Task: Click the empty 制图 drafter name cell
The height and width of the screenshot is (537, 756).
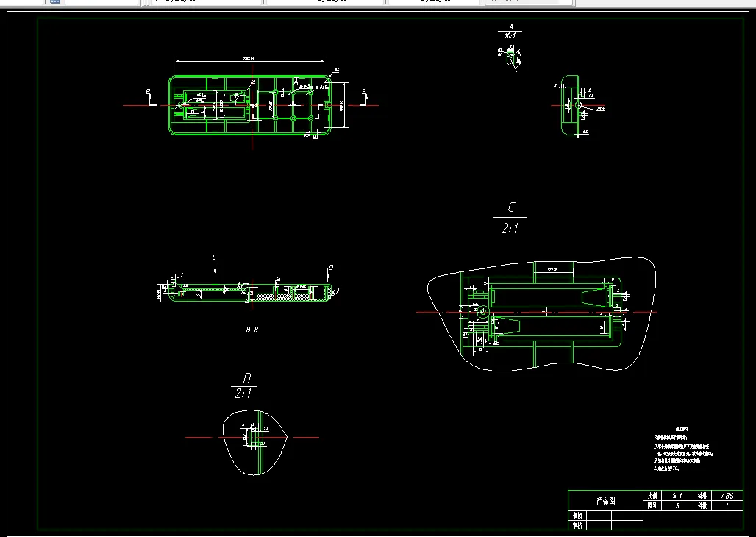Action: (x=599, y=516)
